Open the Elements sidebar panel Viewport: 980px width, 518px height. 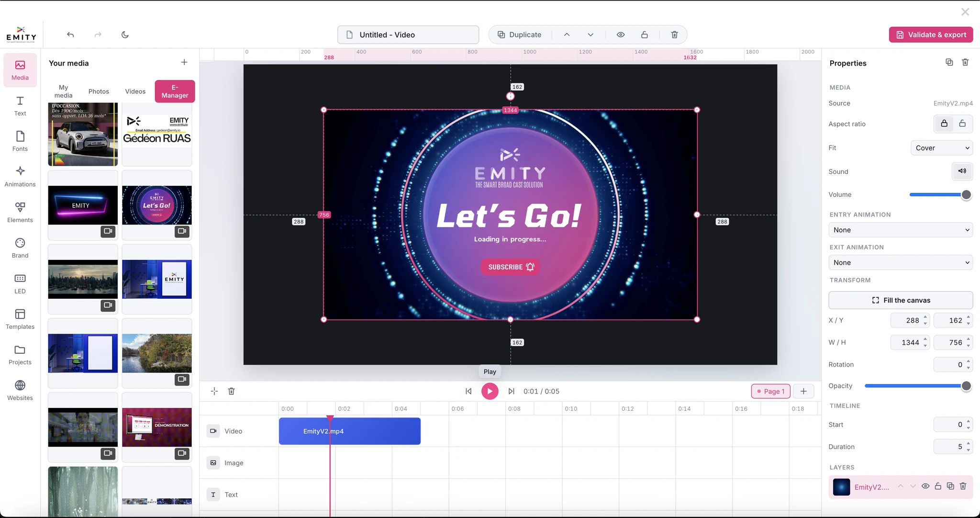[x=20, y=213]
